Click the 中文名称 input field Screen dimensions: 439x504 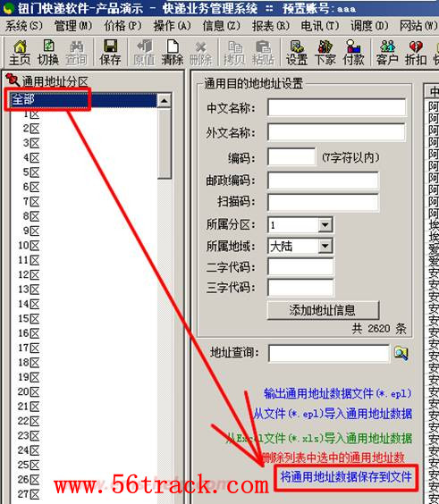pyautogui.click(x=336, y=107)
